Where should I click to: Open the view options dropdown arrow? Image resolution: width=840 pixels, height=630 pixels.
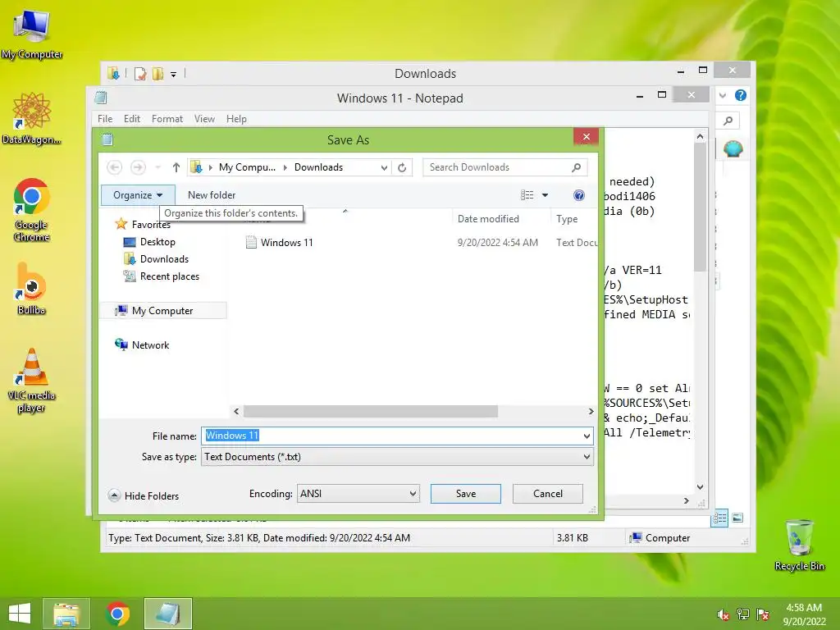tap(545, 195)
